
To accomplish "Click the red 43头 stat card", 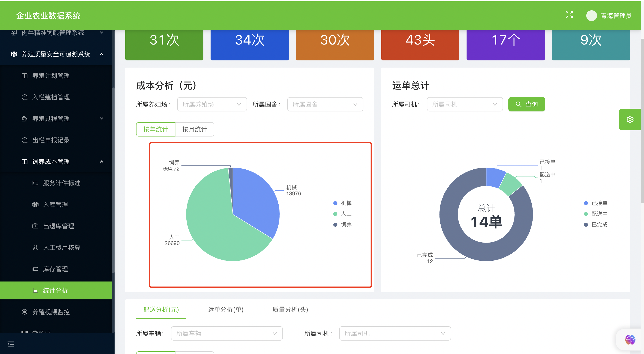I will [420, 45].
